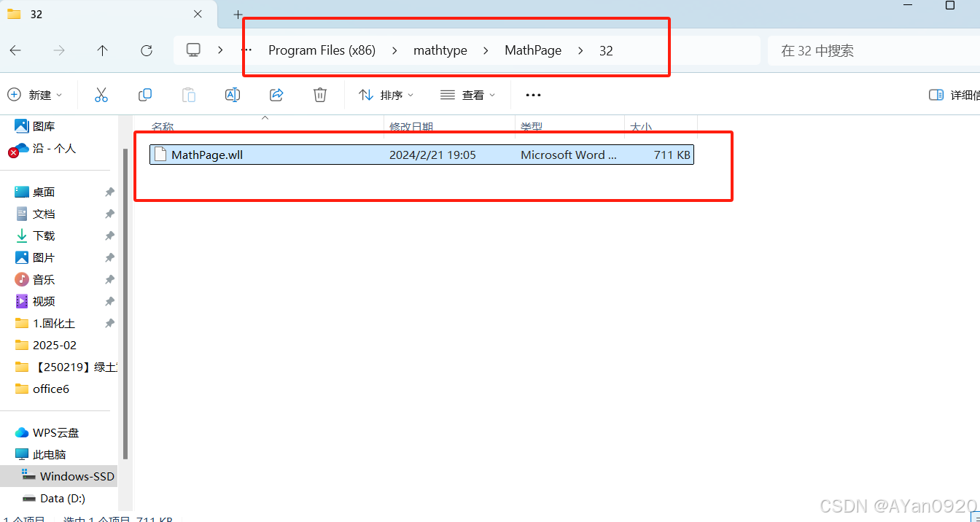Screen dimensions: 980x522
Task: Add a new File Explorer tab
Action: coord(238,14)
